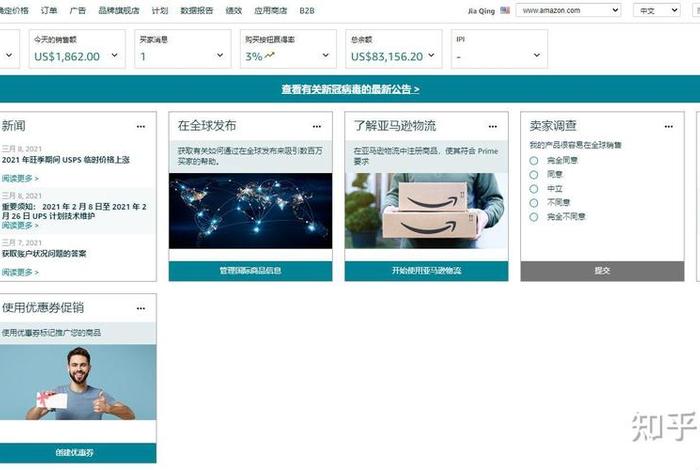Select the 完全不同意 survey option

[533, 217]
